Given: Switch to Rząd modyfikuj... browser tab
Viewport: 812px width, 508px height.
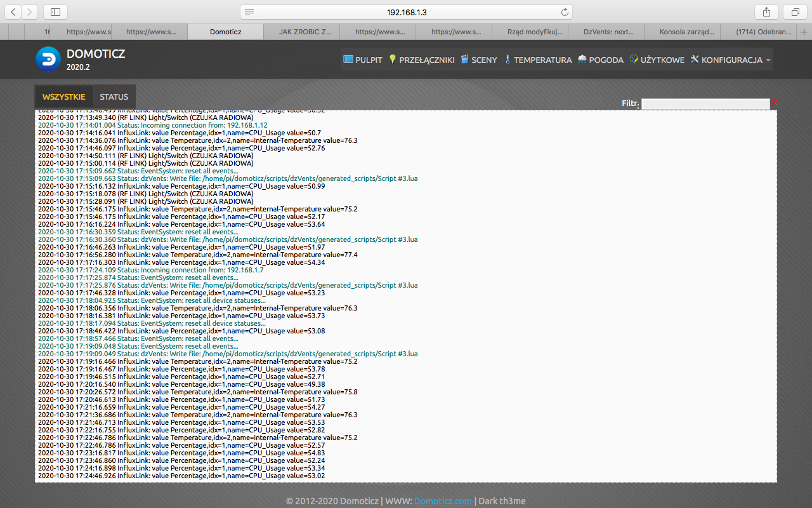Looking at the screenshot, I should tap(530, 31).
